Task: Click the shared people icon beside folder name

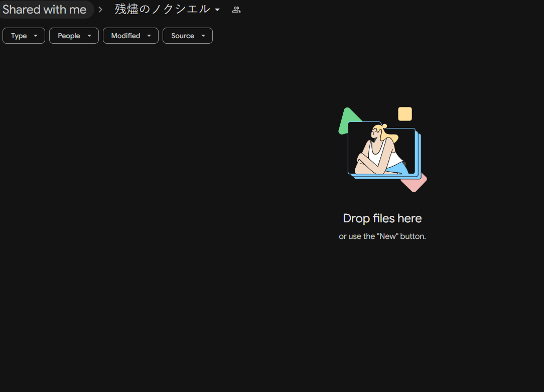Action: 236,10
